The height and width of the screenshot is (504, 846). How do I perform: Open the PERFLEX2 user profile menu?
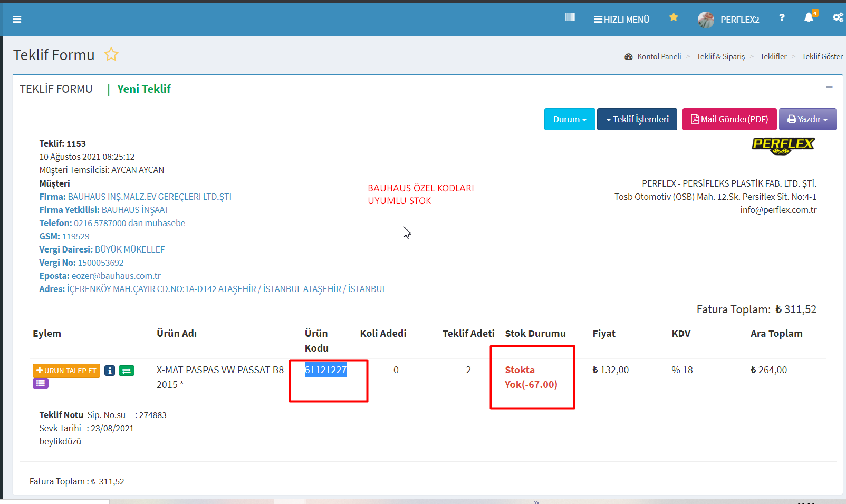coord(729,20)
